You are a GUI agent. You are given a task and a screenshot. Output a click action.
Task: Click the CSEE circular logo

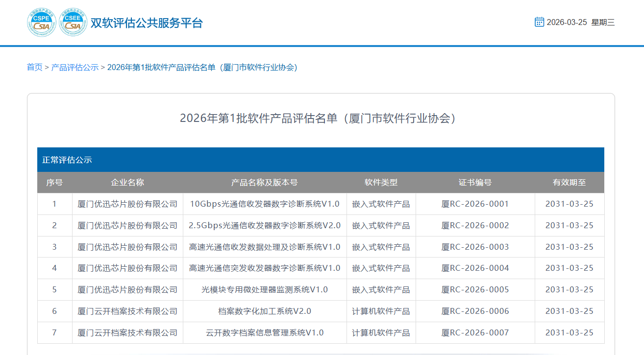tap(73, 23)
